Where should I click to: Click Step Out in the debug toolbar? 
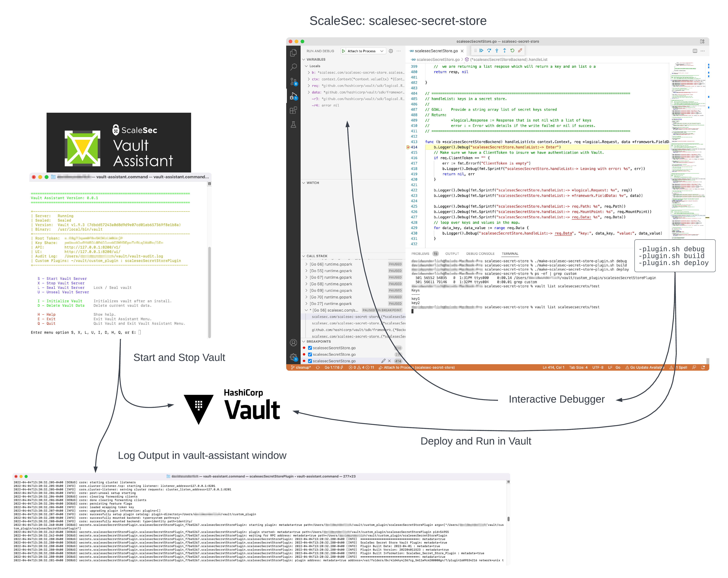[505, 51]
